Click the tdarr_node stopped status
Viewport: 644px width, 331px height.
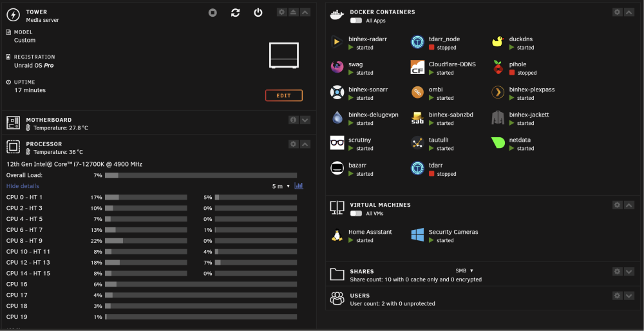click(442, 48)
